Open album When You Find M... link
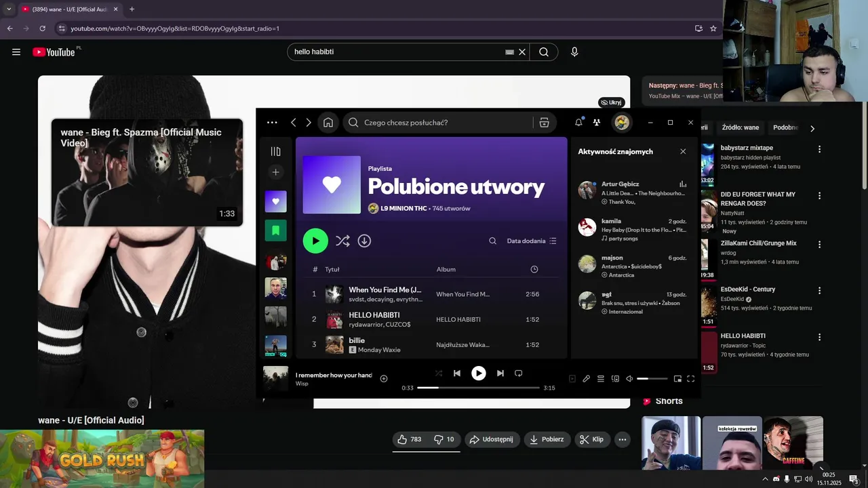 [462, 294]
